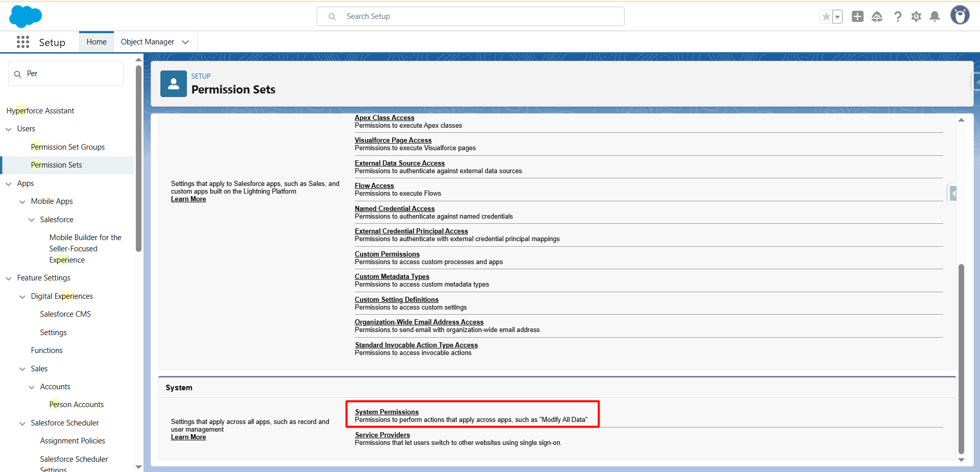Viewport: 980px width, 472px height.
Task: Open the Setup gear icon
Action: 916,17
